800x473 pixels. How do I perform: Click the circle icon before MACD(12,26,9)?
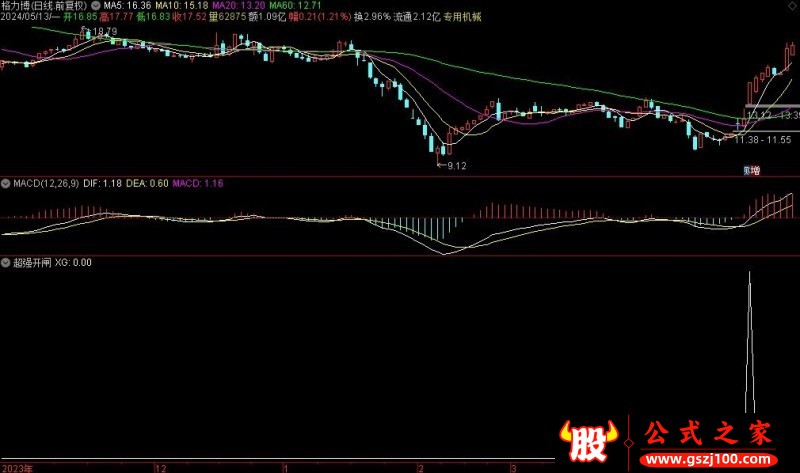coord(5,184)
